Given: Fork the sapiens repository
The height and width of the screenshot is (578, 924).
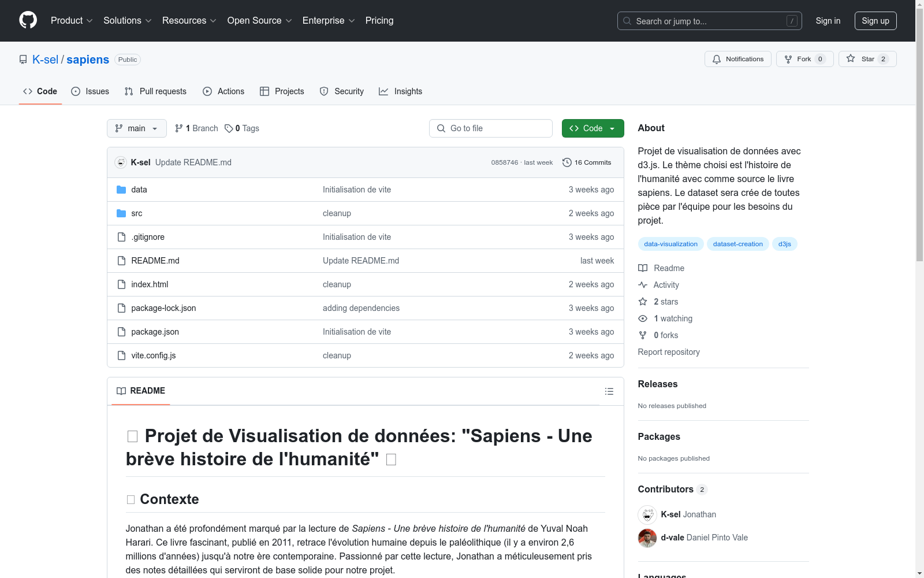Looking at the screenshot, I should [x=805, y=59].
